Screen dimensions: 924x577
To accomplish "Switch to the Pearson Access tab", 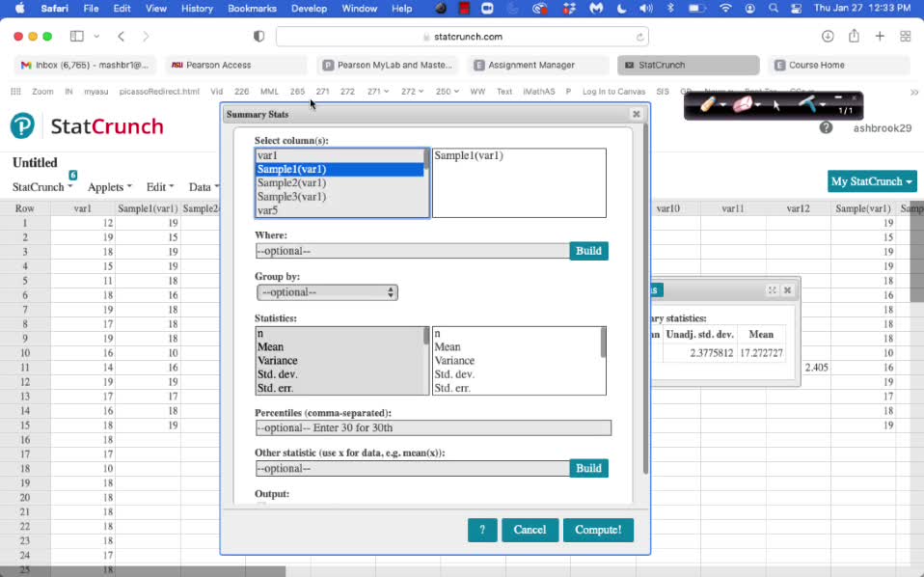I will tap(236, 65).
